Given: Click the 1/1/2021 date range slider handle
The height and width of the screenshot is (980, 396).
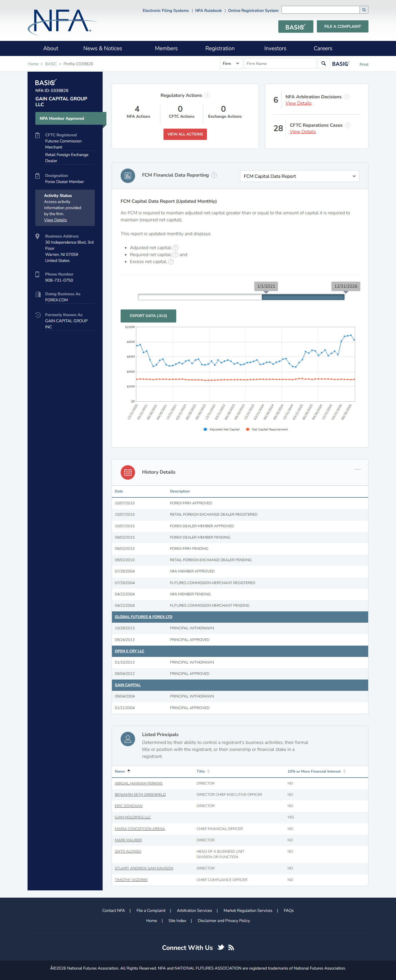Looking at the screenshot, I should pyautogui.click(x=266, y=287).
